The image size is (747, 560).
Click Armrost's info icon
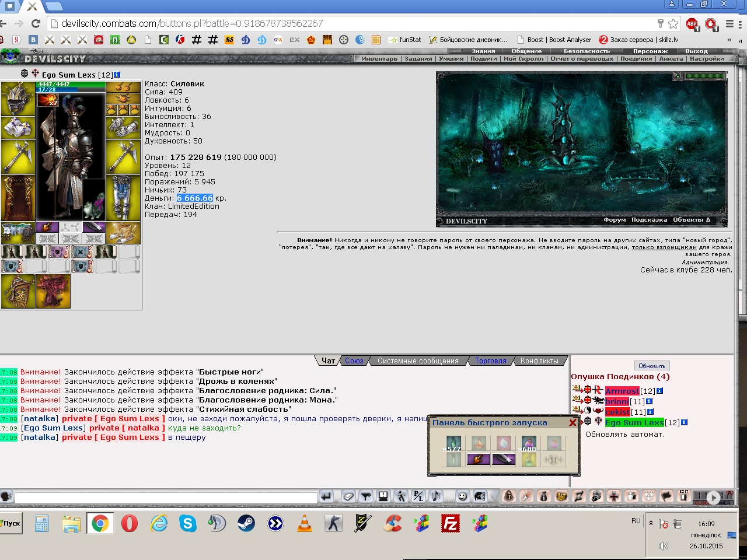click(x=659, y=391)
